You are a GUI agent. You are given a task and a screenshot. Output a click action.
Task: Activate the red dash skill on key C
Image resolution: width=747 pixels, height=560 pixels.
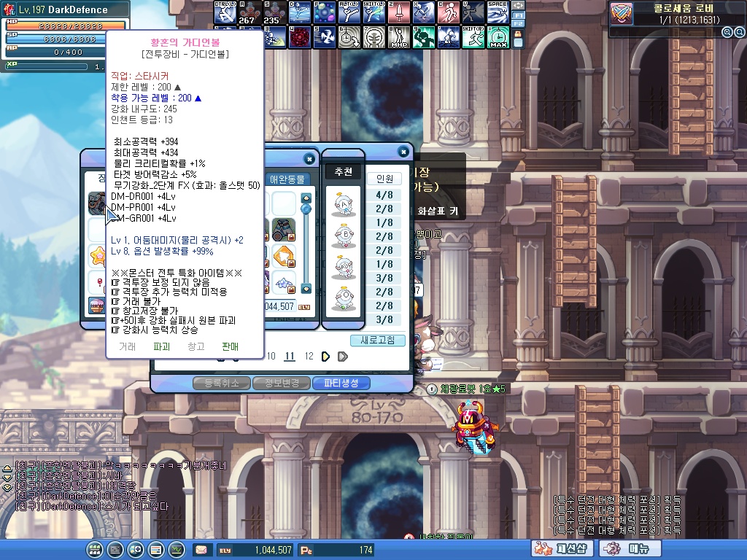click(x=449, y=12)
